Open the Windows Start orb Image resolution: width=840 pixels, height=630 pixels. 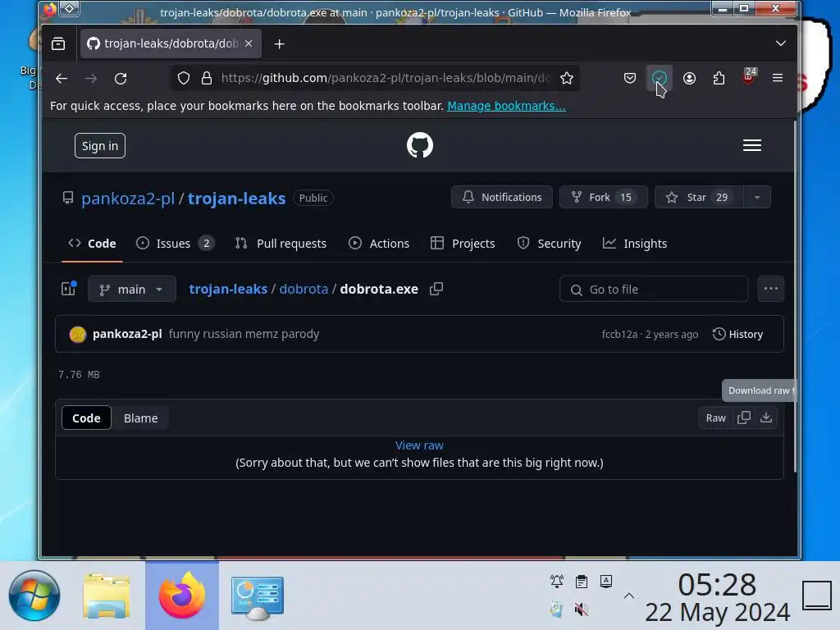pos(34,596)
